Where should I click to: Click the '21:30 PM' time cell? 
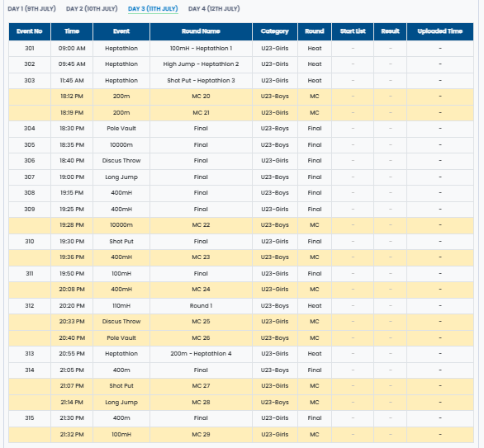(x=72, y=418)
